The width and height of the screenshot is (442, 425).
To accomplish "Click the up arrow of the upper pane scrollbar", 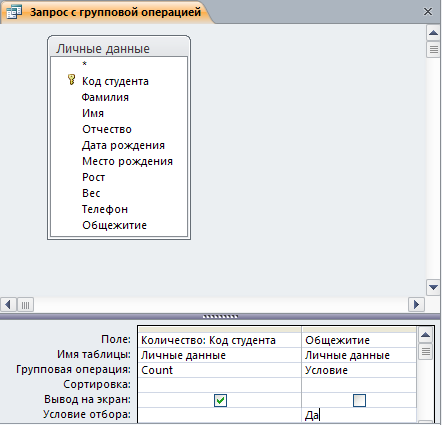I will 433,33.
